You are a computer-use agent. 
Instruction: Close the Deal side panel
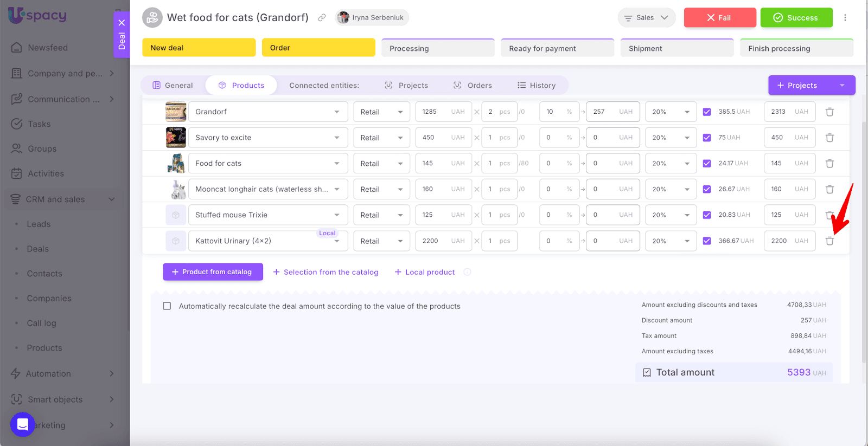(122, 23)
